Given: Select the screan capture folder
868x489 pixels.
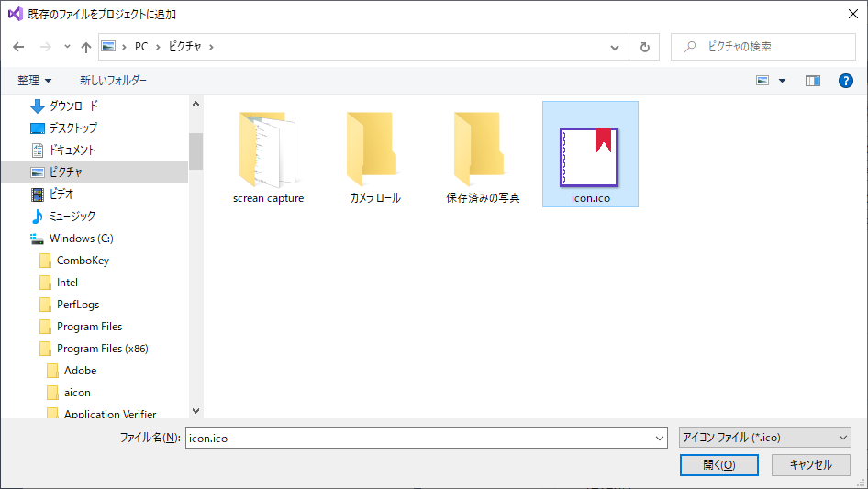Looking at the screenshot, I should click(269, 157).
